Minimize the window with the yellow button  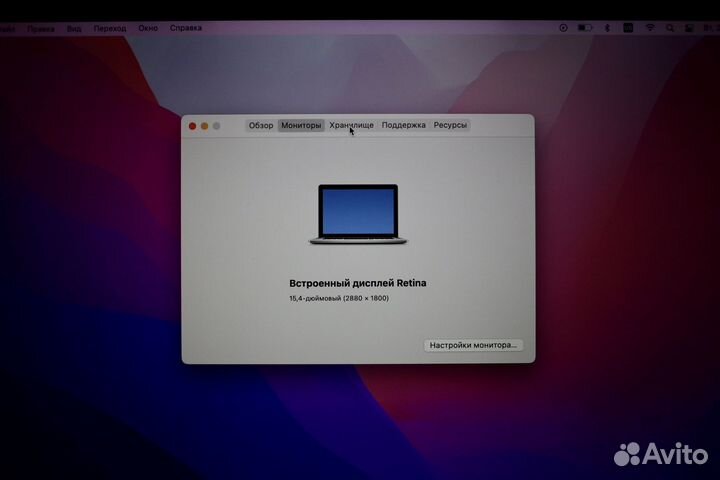pos(204,126)
